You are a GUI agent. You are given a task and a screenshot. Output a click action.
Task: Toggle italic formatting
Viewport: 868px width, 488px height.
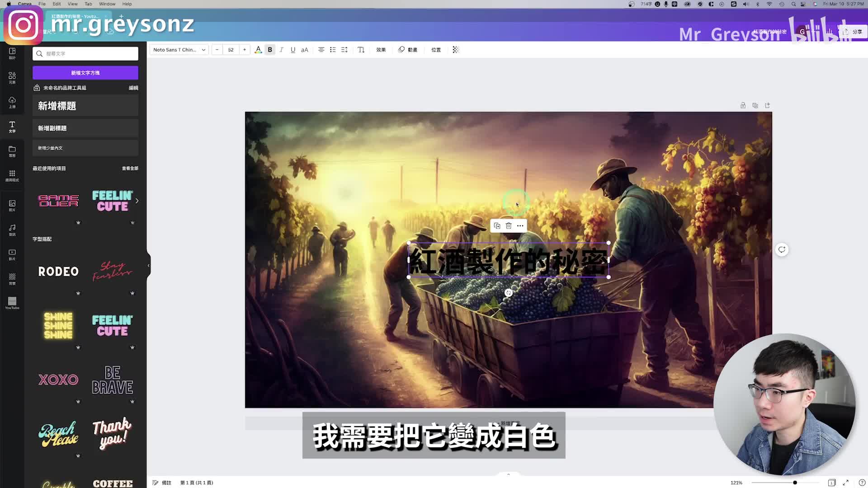click(x=281, y=50)
